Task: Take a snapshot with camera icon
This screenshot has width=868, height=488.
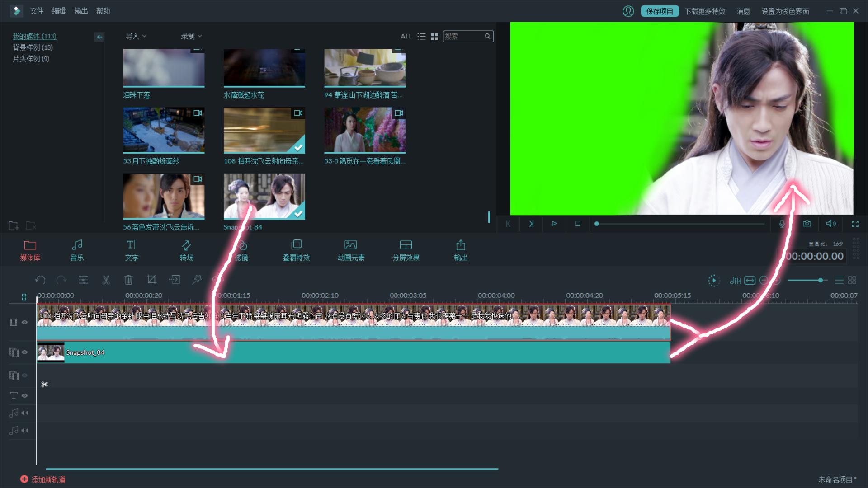Action: point(807,224)
